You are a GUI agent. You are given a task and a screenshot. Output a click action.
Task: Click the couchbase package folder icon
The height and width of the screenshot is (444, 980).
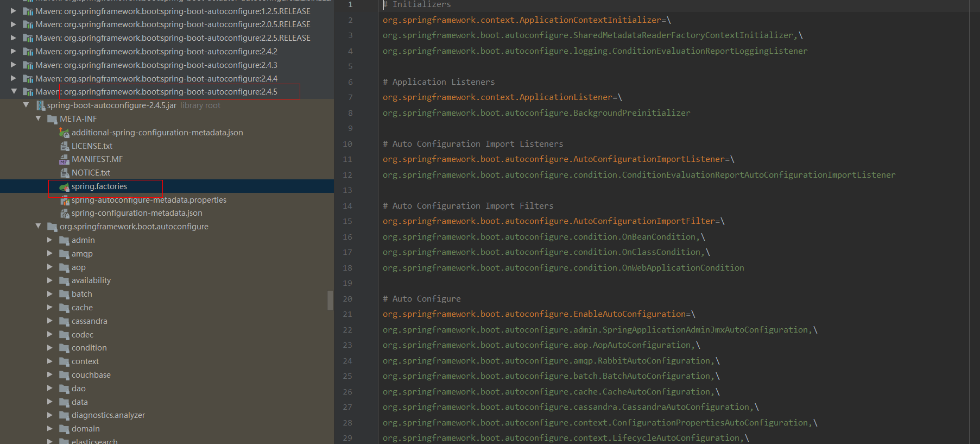point(64,375)
